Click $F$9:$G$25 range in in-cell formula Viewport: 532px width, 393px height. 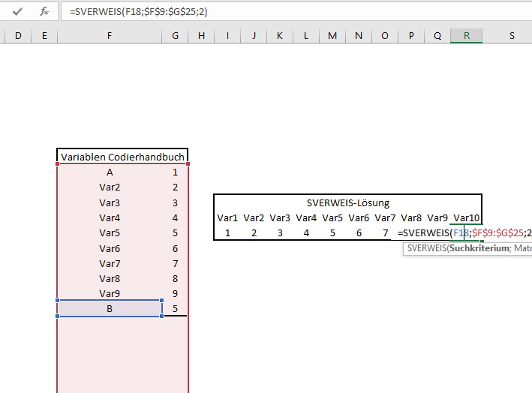[497, 233]
